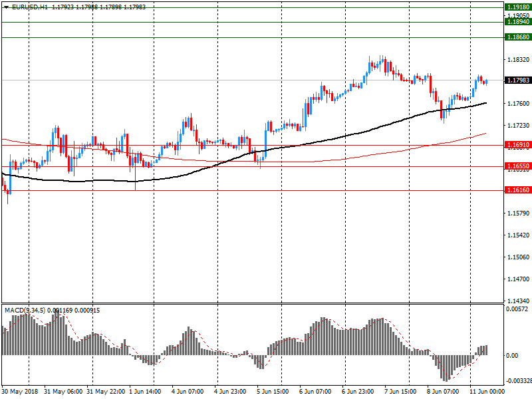Click the 6 Jun 07:00 time label
The height and width of the screenshot is (399, 532).
coord(315,392)
